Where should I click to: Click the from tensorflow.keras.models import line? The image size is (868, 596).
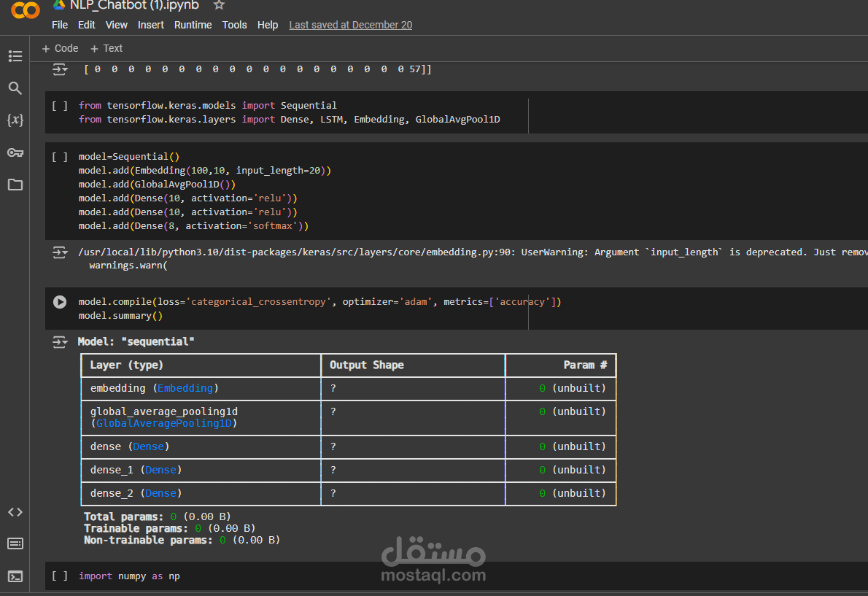(x=208, y=106)
